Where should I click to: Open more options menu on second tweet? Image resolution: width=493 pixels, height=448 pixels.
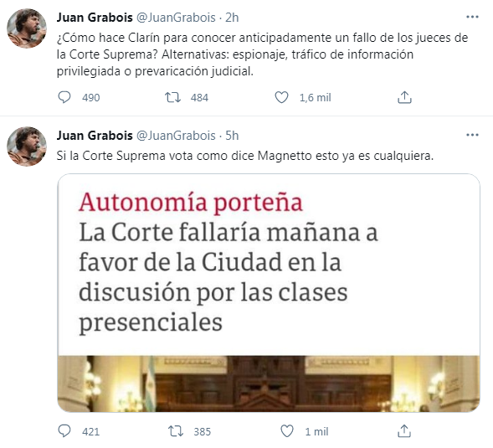coord(472,135)
